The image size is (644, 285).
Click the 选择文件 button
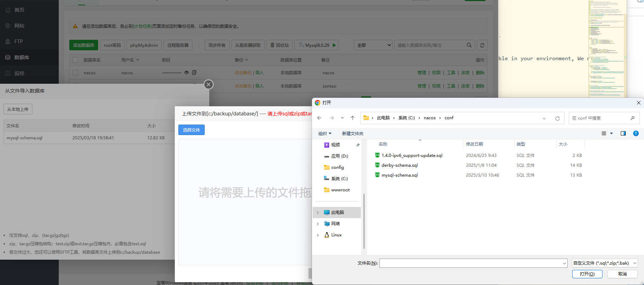pos(191,130)
